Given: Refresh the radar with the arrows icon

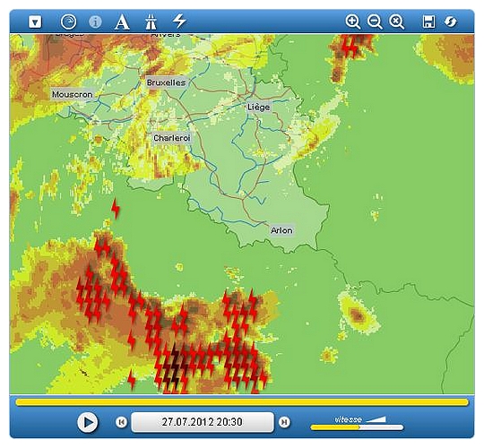Looking at the screenshot, I should coord(451,22).
